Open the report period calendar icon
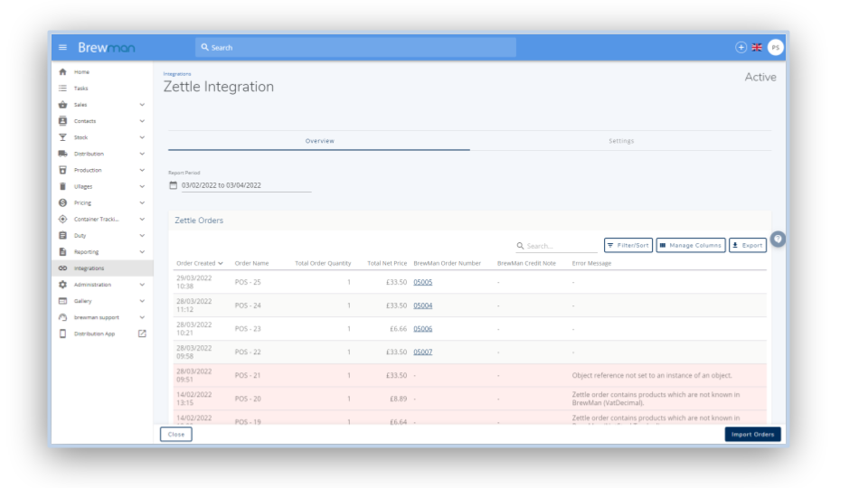The width and height of the screenshot is (868, 488). 174,185
